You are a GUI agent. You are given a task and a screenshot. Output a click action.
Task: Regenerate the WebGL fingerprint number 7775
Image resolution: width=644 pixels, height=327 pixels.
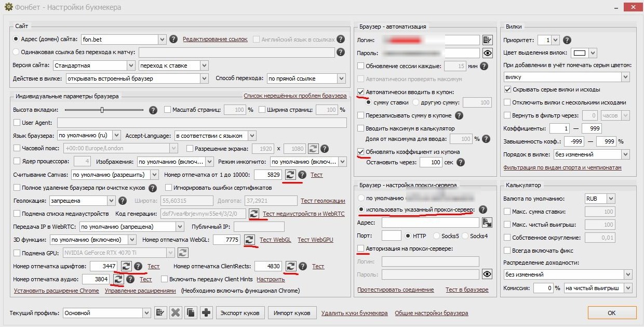250,240
